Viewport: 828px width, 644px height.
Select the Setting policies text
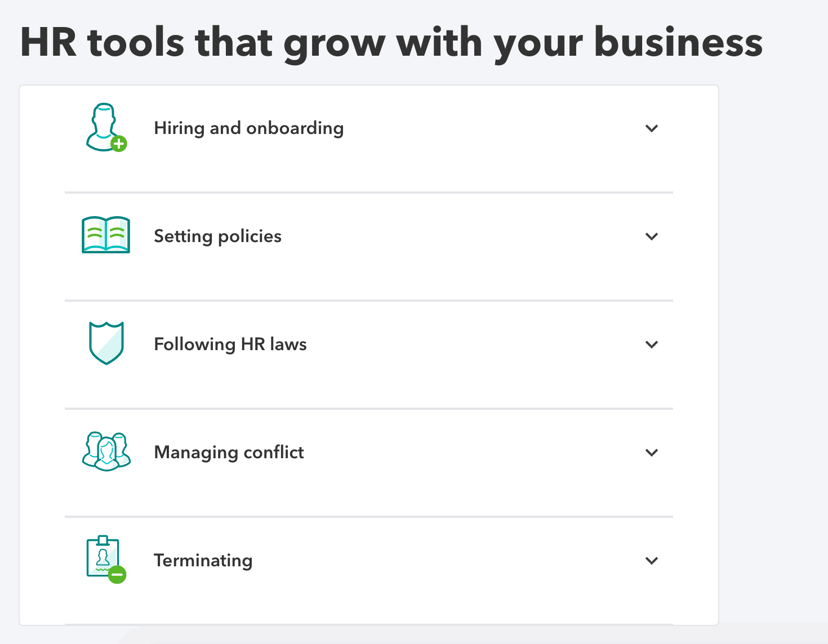click(x=217, y=236)
